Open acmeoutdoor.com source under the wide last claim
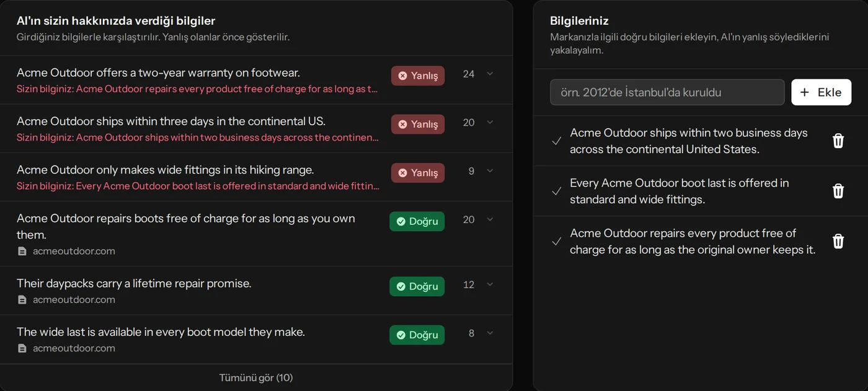This screenshot has width=868, height=391. click(74, 348)
